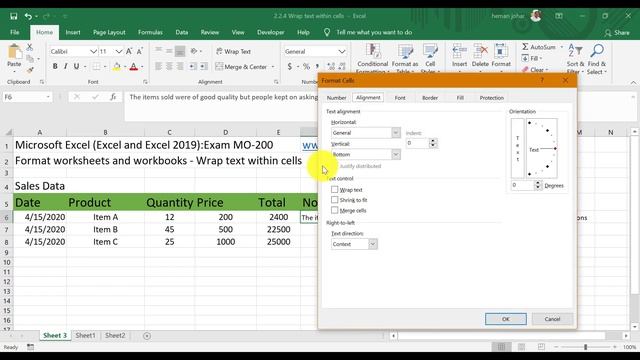Viewport: 640px width, 360px height.
Task: Click the Insert cells icon
Action: (x=459, y=56)
